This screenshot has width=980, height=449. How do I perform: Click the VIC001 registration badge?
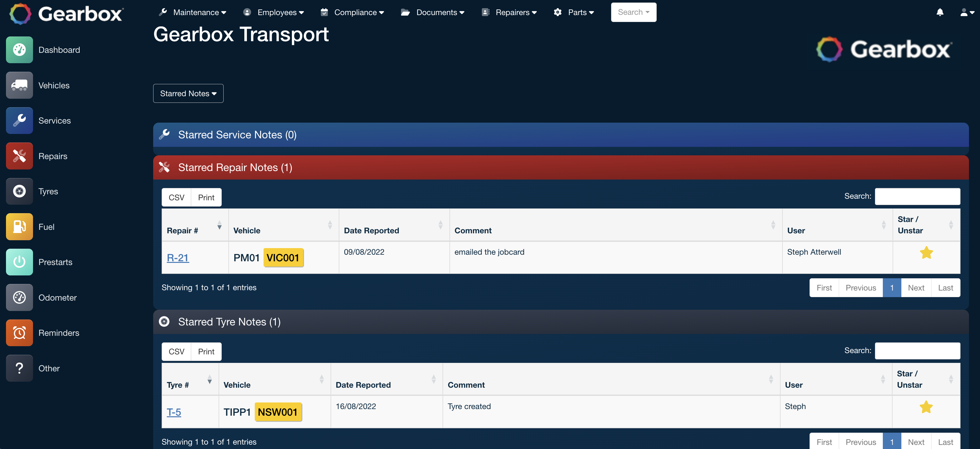[x=283, y=258]
